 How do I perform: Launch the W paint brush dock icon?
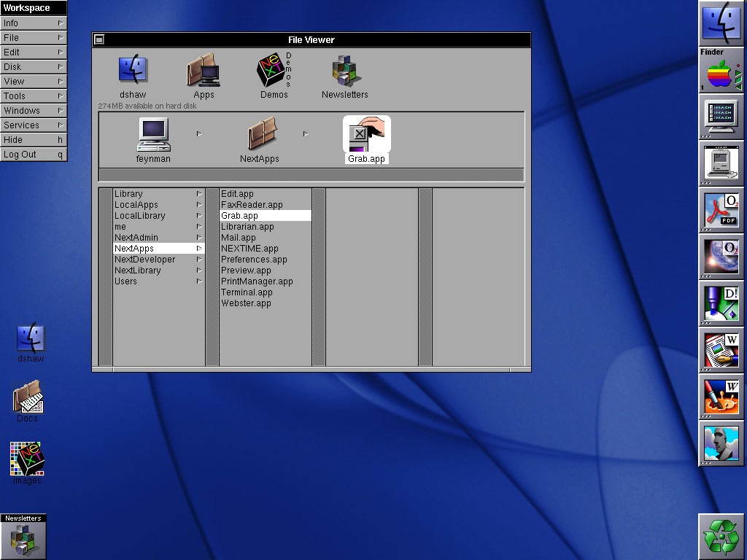click(721, 396)
